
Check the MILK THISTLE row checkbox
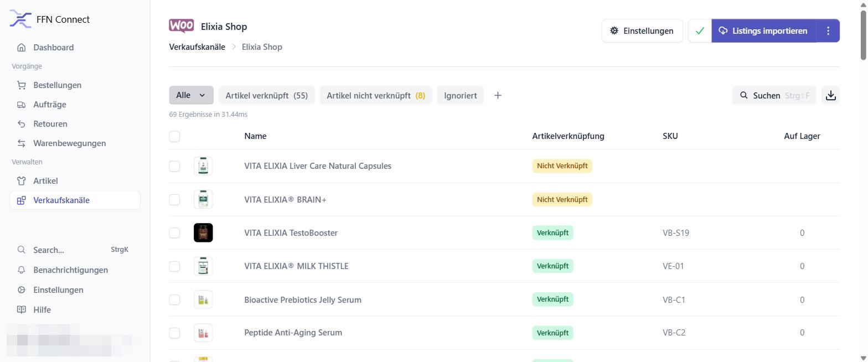coord(174,266)
